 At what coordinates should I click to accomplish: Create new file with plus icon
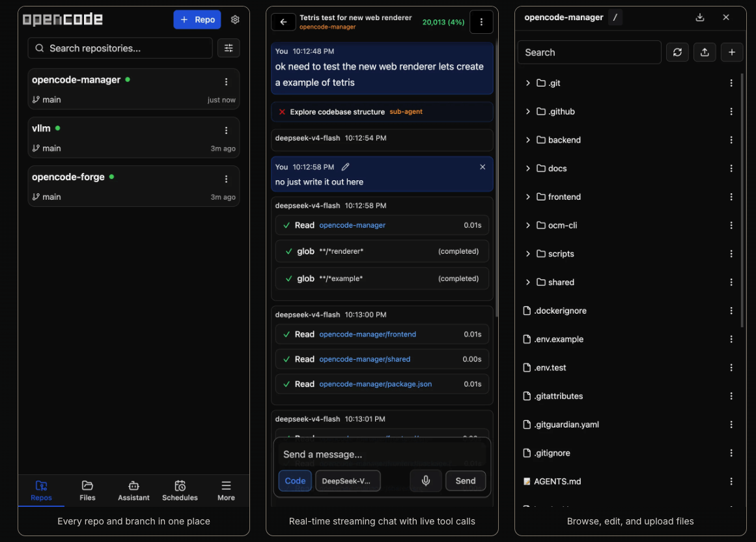731,52
